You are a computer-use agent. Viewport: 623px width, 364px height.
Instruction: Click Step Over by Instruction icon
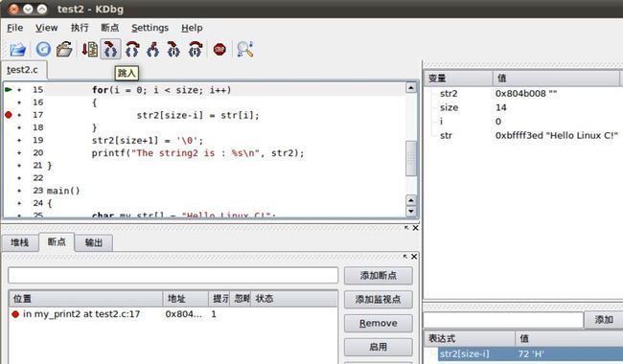coord(196,49)
